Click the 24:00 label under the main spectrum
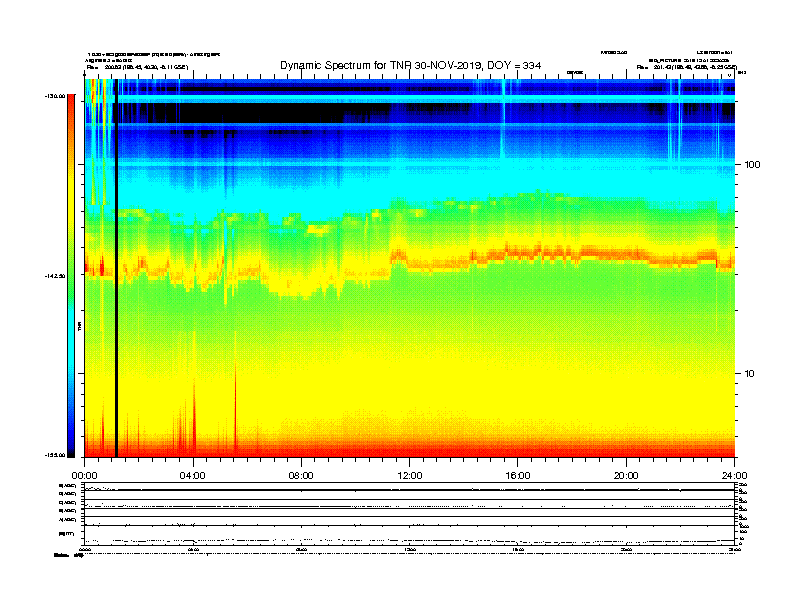 click(734, 476)
